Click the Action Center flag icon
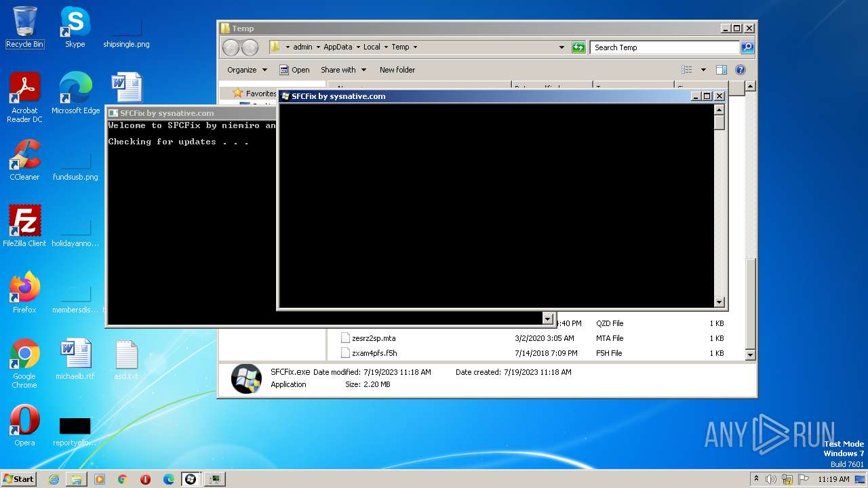 point(804,479)
